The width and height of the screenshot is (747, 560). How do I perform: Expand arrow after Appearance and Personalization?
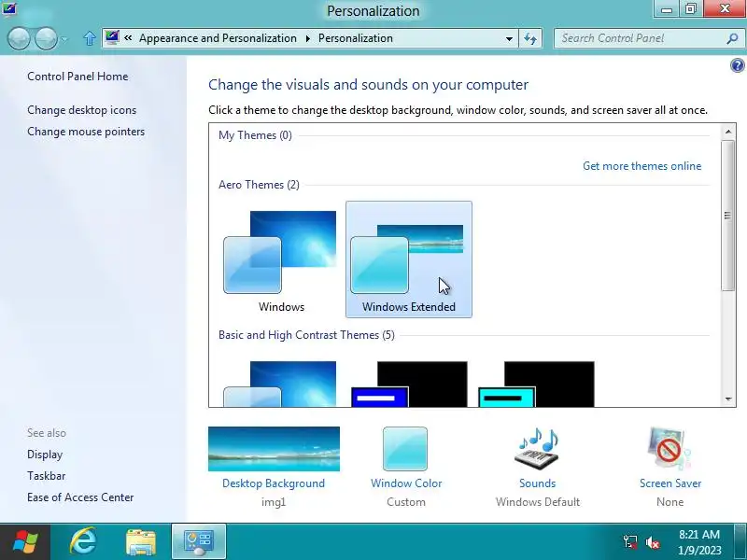pos(308,38)
